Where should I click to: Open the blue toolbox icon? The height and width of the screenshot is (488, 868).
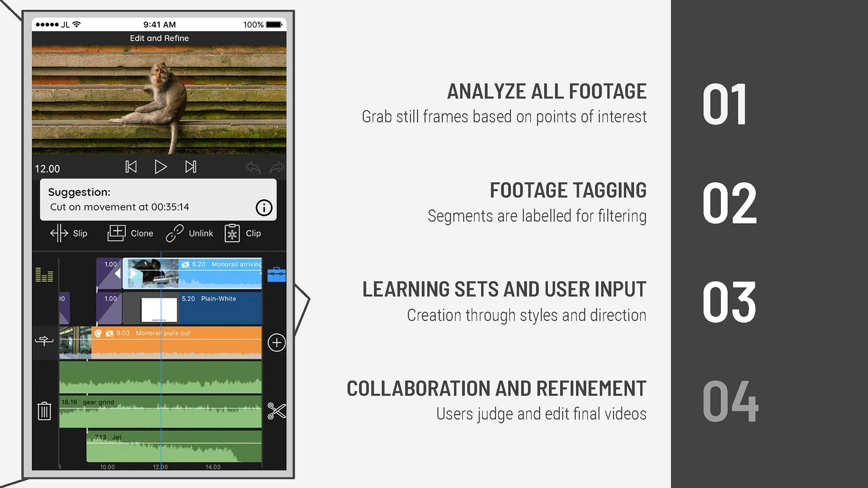tap(276, 274)
